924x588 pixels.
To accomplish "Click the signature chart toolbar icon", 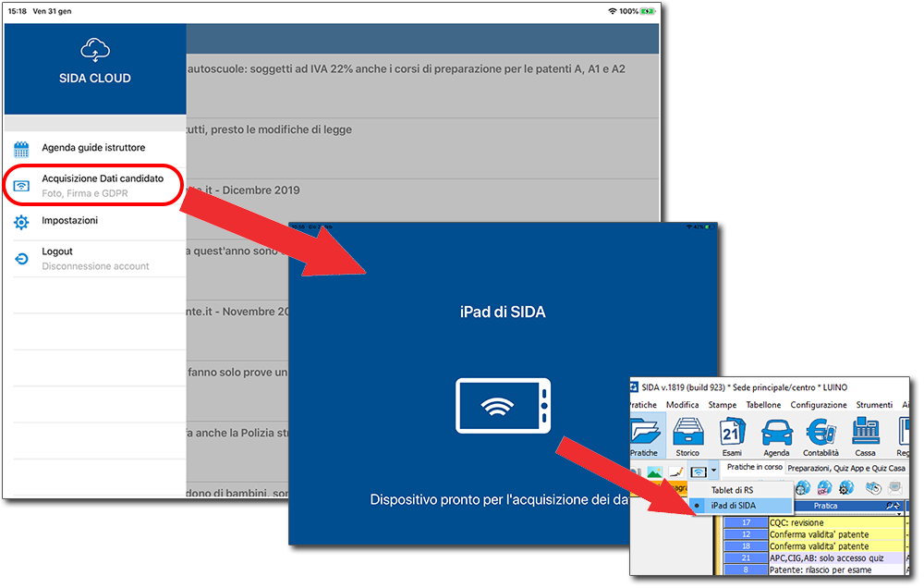I will coord(676,472).
